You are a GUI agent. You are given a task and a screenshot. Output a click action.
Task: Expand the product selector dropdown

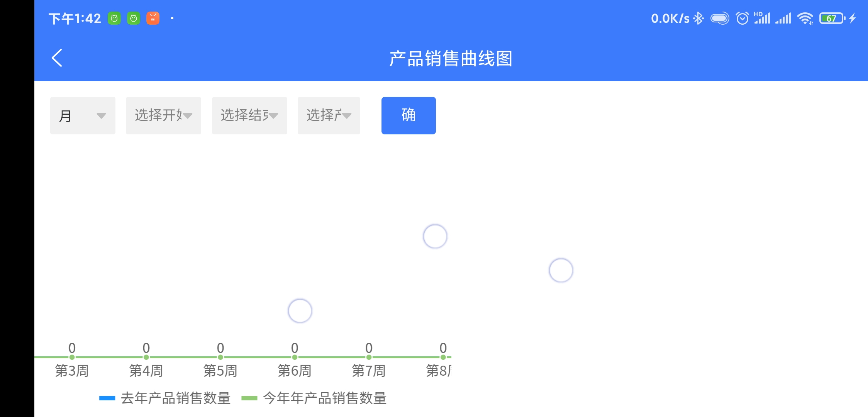329,115
